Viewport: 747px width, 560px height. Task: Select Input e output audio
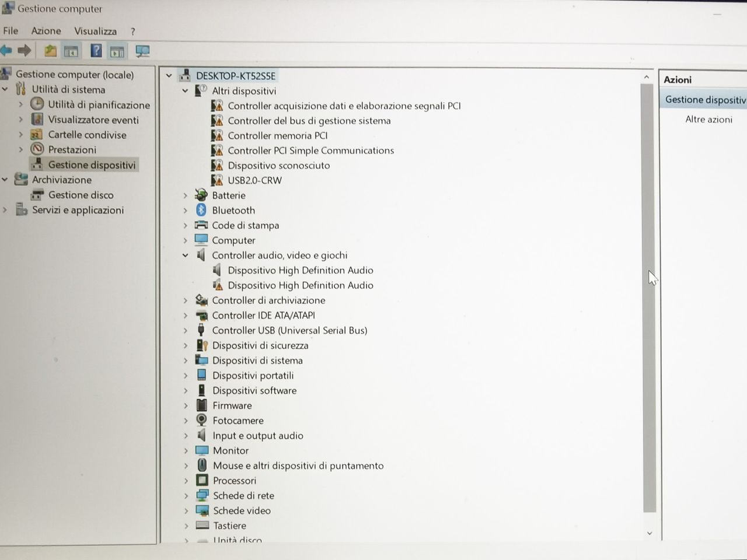(258, 435)
